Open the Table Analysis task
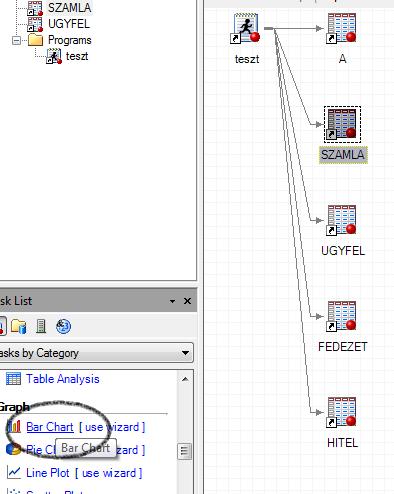Screen dimensions: 394x494 click(63, 379)
